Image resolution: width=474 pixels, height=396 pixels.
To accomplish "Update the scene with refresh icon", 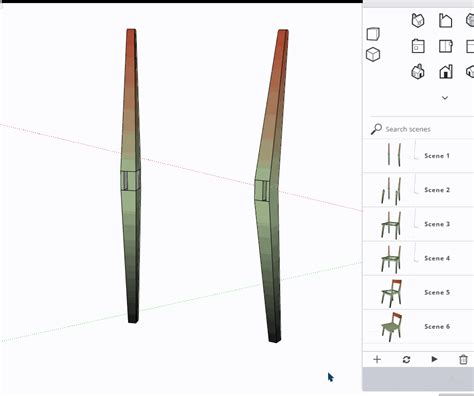I will pos(406,359).
